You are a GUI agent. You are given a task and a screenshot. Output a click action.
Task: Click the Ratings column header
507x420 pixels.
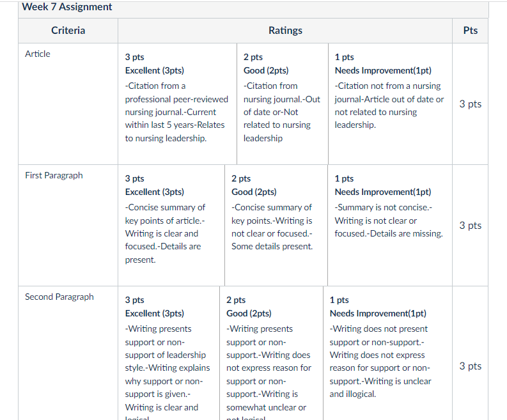(285, 31)
